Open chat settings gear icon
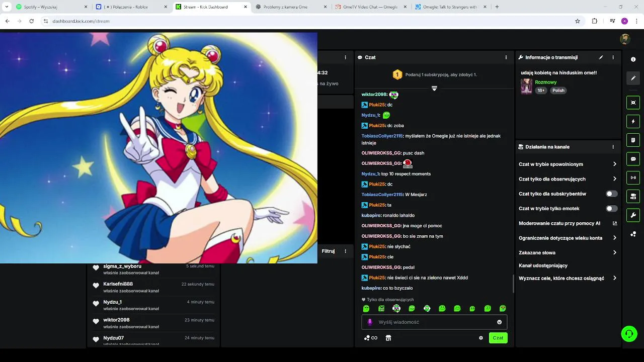644x362 pixels. pyautogui.click(x=481, y=338)
